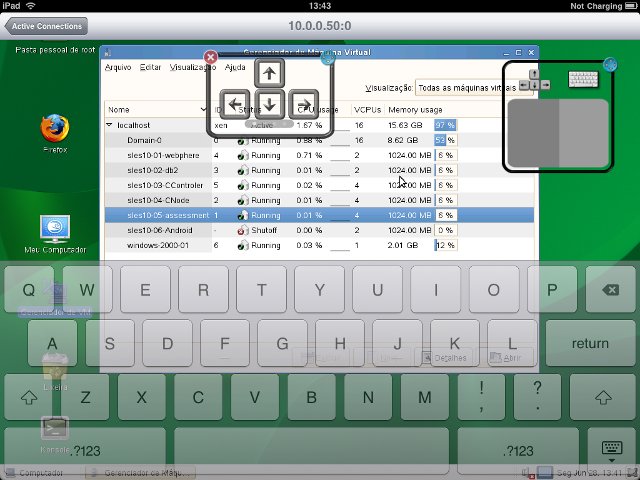Viewport: 640px width, 480px height.
Task: Open the Meu Computador desktop icon
Action: pos(55,229)
